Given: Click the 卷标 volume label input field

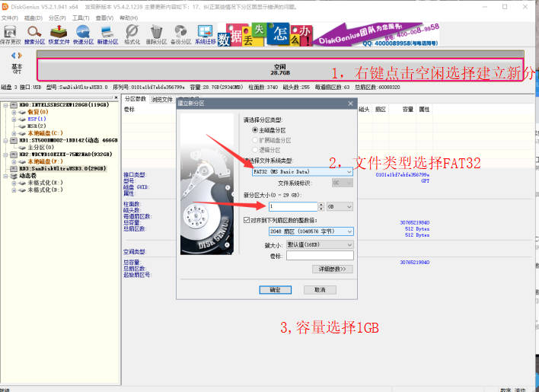Looking at the screenshot, I should tap(320, 256).
